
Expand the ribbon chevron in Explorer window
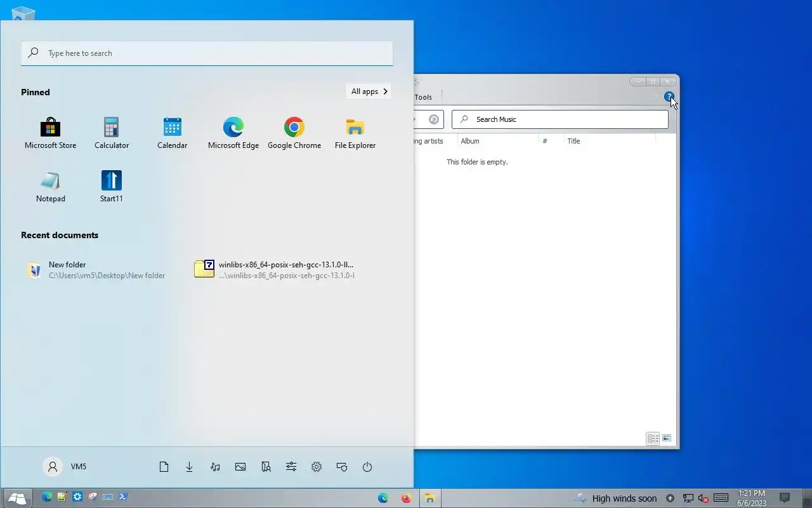click(x=655, y=97)
